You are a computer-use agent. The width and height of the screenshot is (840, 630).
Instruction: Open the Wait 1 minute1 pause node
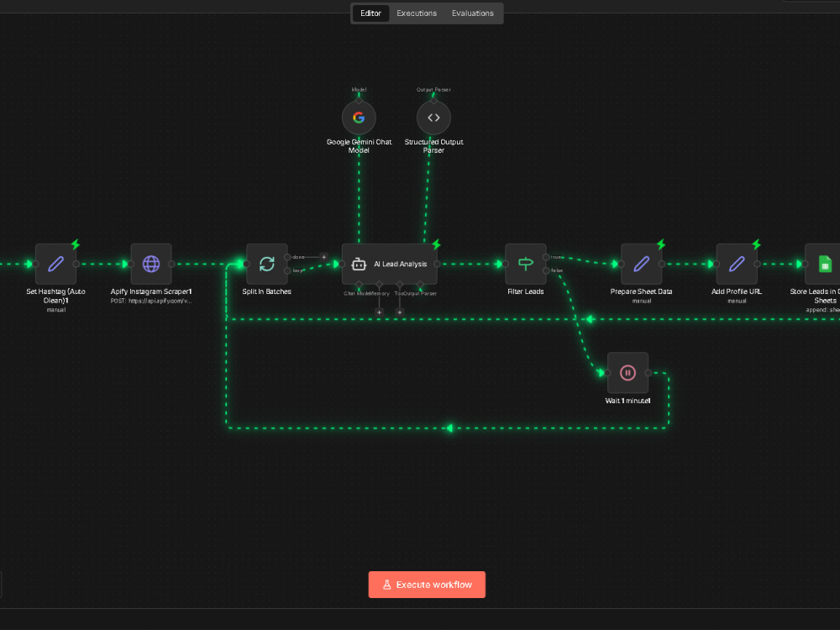[x=627, y=373]
